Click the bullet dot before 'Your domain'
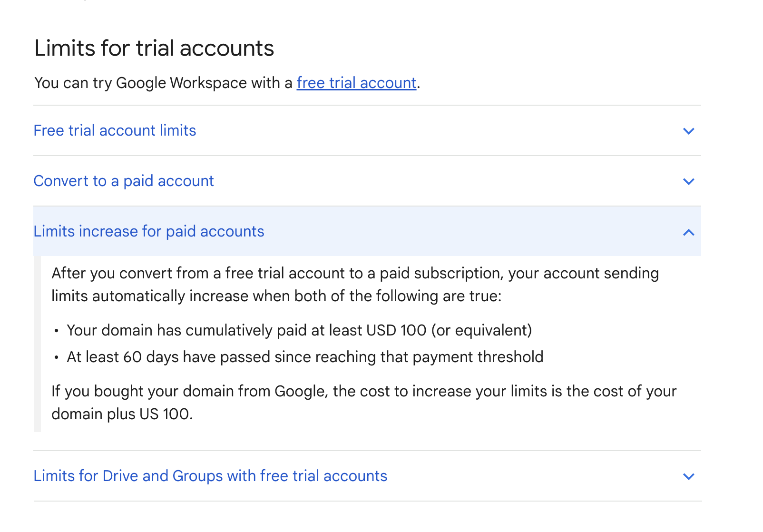Viewport: 763px width, 532px height. (57, 331)
